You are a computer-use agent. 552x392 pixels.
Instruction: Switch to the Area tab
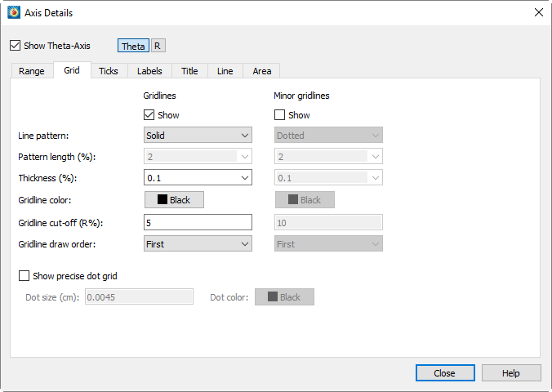point(262,71)
